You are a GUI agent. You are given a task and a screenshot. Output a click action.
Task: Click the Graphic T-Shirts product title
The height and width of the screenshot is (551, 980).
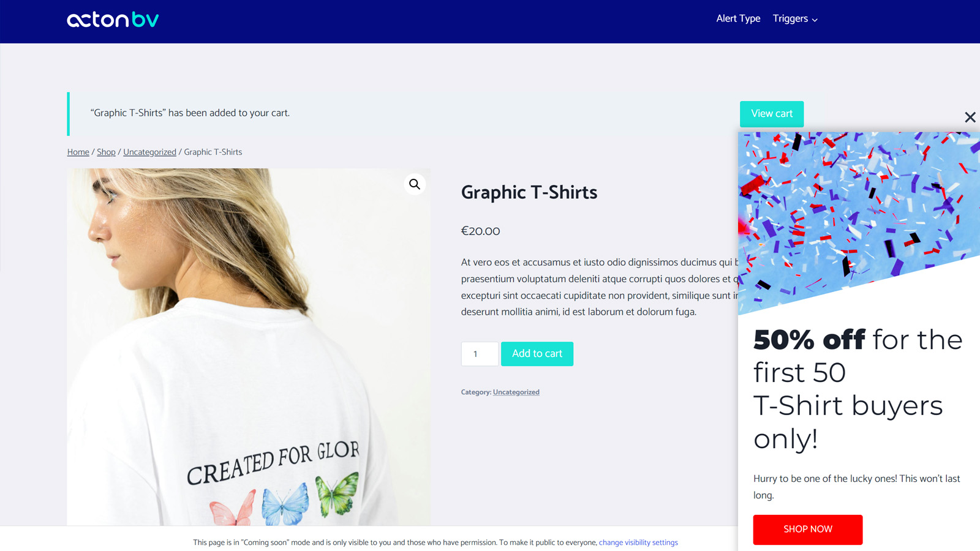[x=529, y=192]
